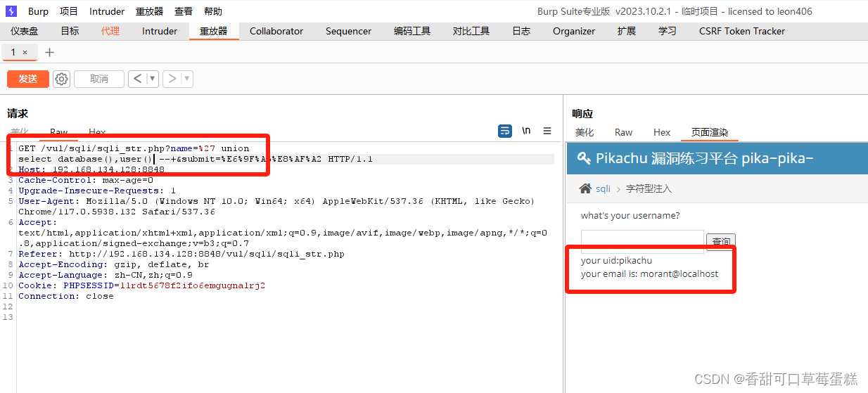Switch to the Organizer tab
The height and width of the screenshot is (393, 868).
click(x=574, y=31)
